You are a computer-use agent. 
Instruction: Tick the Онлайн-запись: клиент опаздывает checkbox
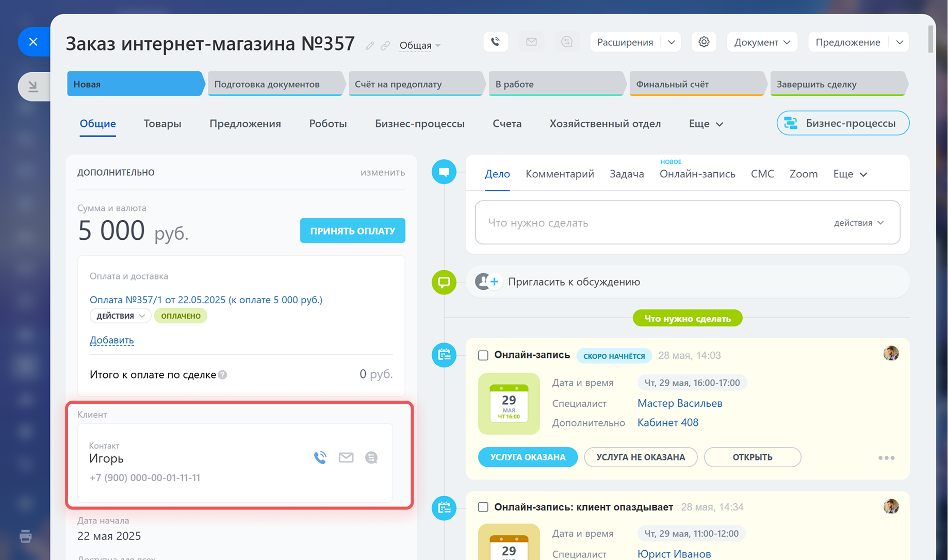point(483,507)
